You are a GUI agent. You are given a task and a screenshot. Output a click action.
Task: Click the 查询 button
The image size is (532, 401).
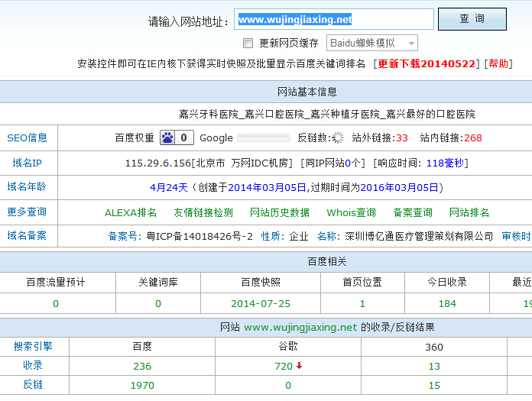point(472,19)
